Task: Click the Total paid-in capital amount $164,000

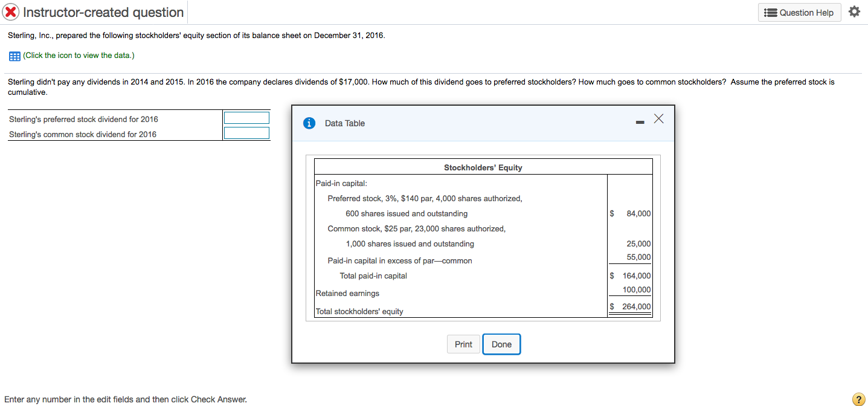Action: click(638, 275)
